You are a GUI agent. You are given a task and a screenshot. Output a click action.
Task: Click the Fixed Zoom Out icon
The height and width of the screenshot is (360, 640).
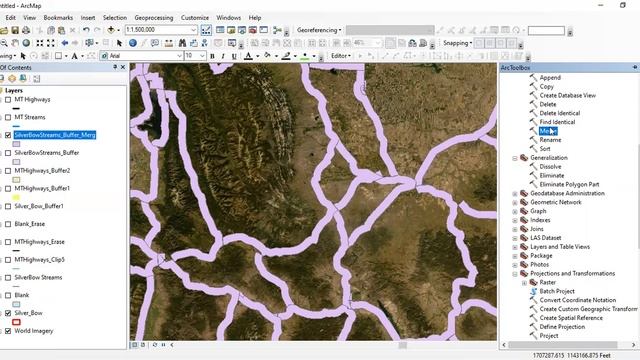point(51,43)
